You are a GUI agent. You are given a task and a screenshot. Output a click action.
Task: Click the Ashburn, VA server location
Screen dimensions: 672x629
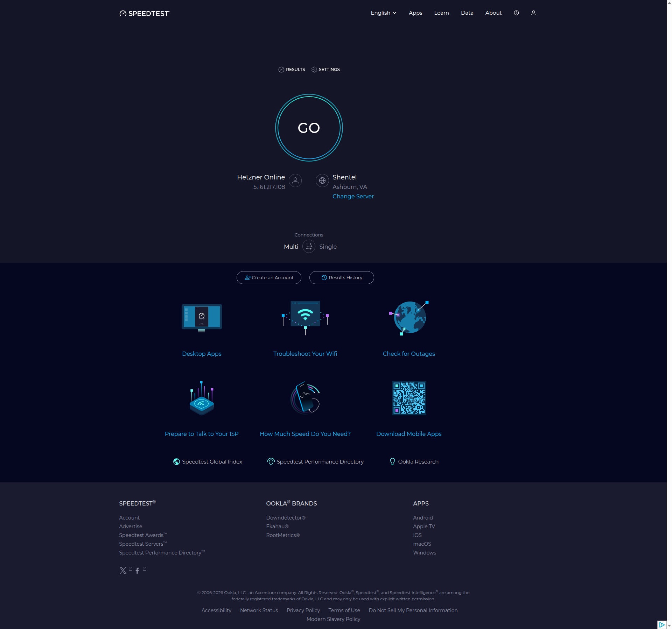350,187
